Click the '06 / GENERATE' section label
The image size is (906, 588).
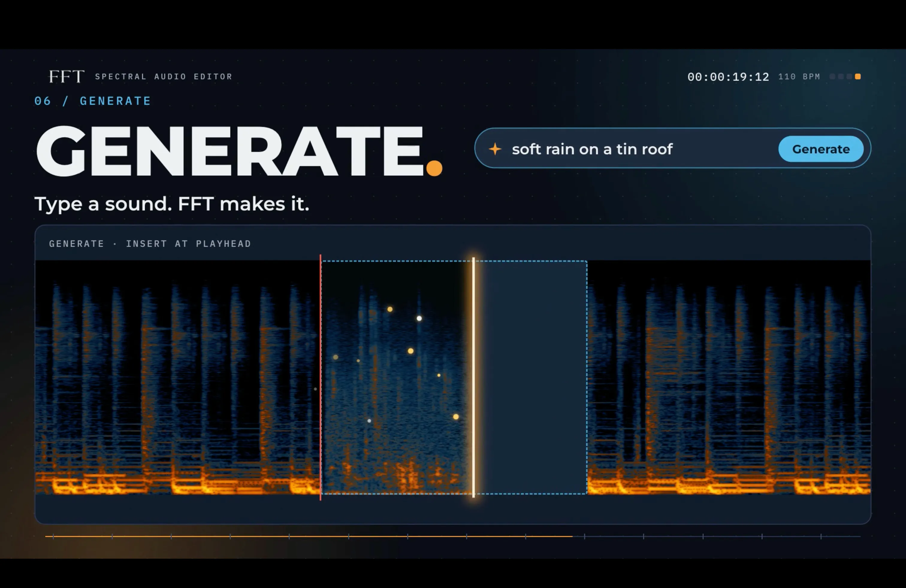coord(93,101)
